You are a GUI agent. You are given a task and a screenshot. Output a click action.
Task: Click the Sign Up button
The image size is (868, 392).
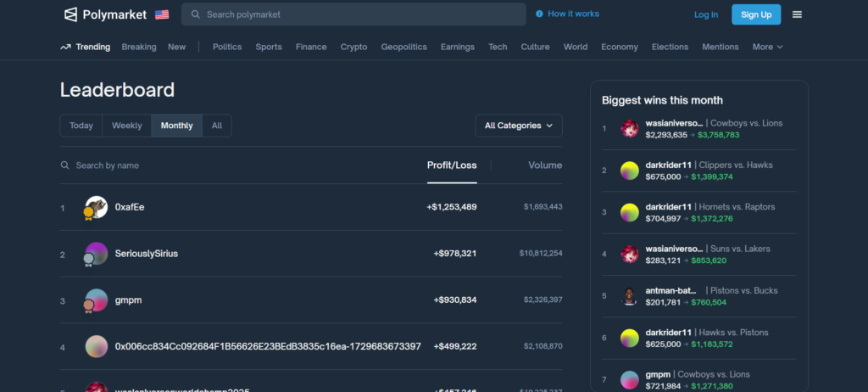pos(756,14)
